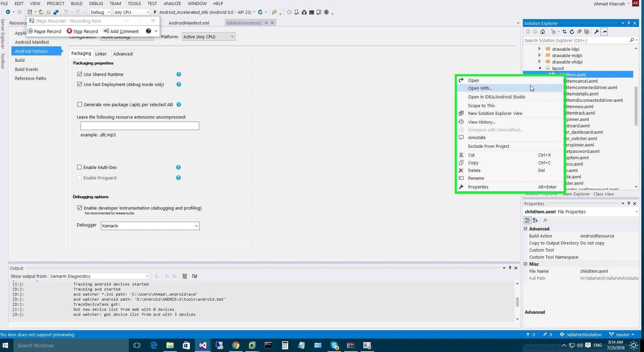The image size is (644, 352).
Task: Click the Navigate Backward arrow in the toolbar
Action: (8, 12)
